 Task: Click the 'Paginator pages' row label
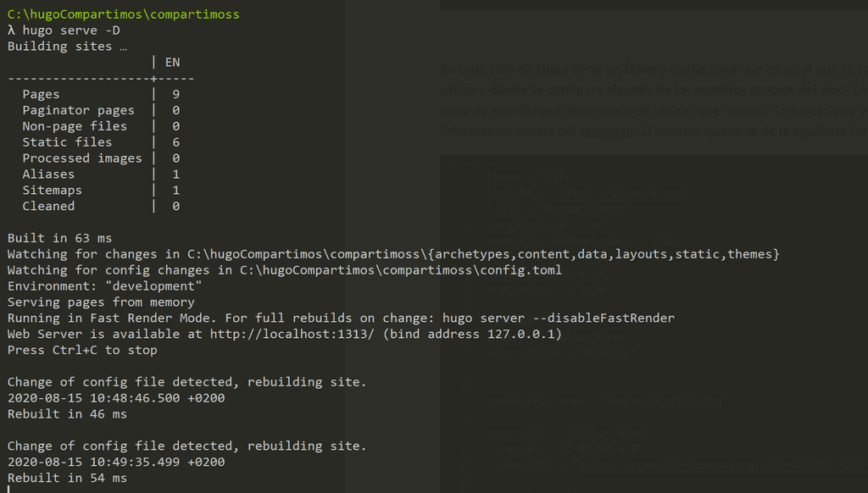78,111
